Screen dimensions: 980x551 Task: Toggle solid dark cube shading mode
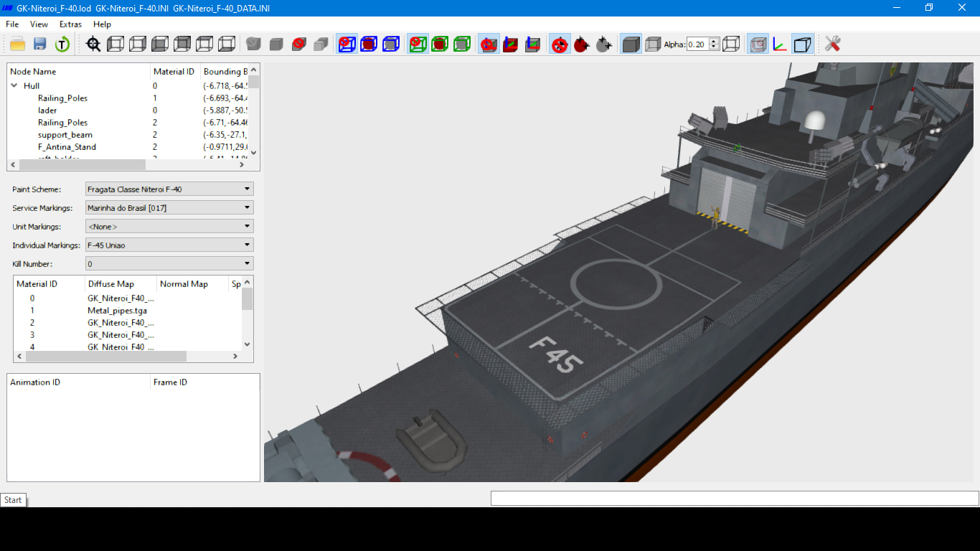point(631,44)
